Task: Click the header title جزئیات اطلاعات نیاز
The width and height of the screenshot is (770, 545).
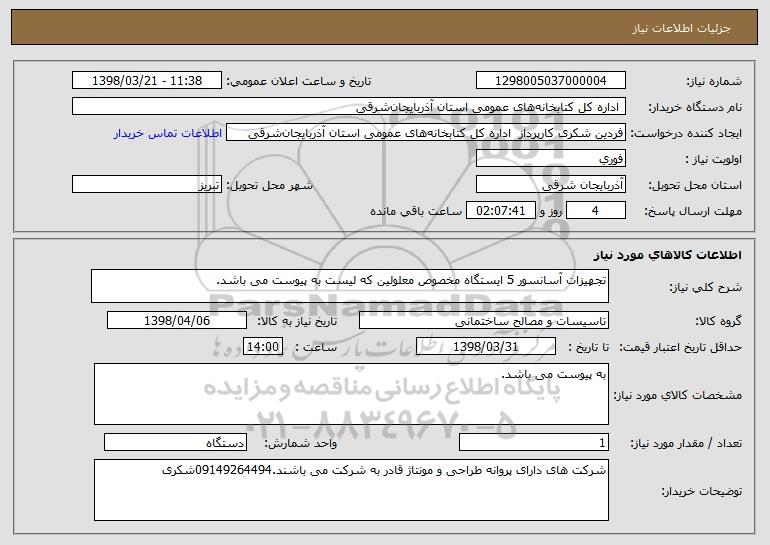Action: 681,28
